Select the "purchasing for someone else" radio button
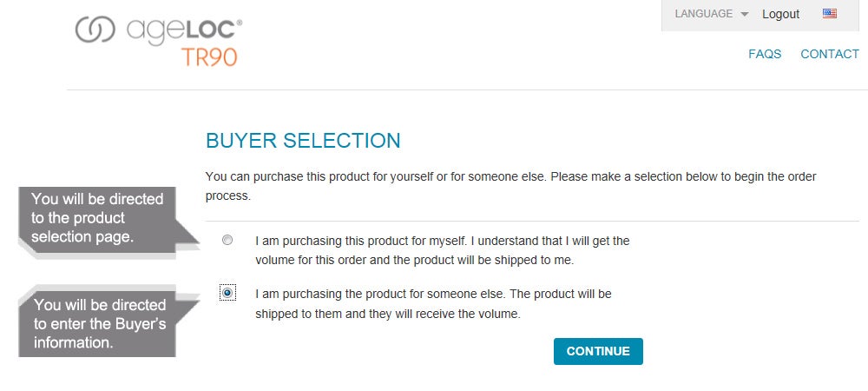 coord(227,293)
